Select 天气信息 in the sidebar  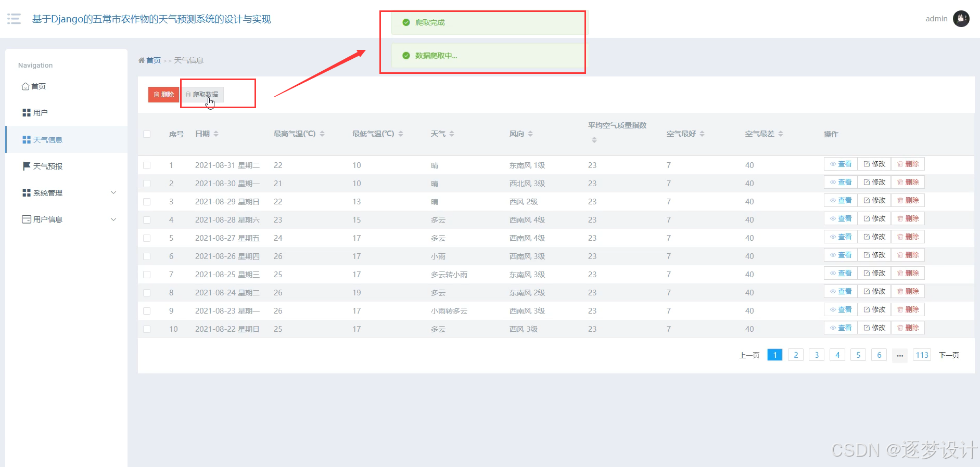tap(67, 139)
